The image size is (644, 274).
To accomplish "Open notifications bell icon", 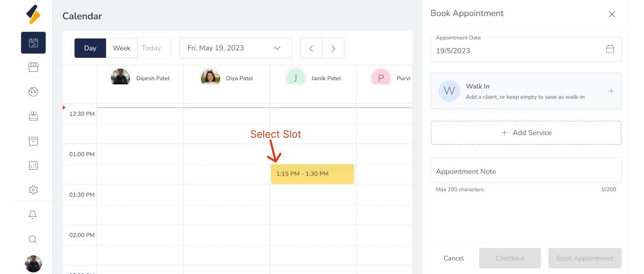I will [x=33, y=215].
